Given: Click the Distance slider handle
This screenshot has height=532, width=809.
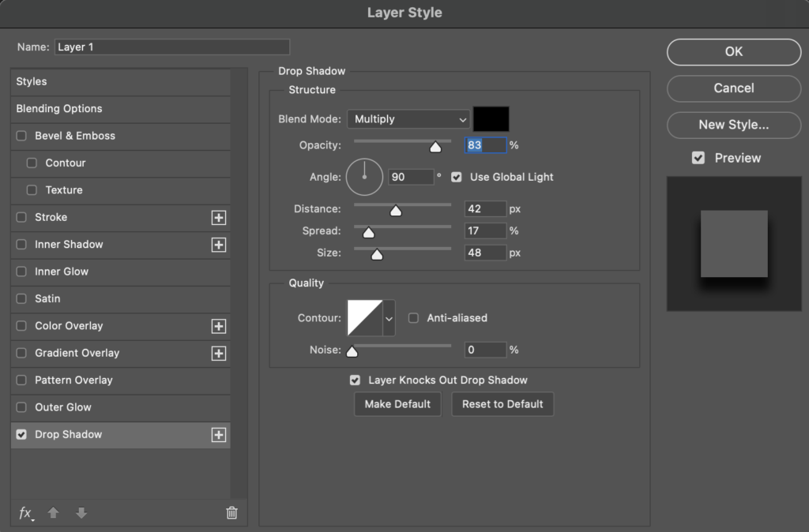Looking at the screenshot, I should 396,210.
